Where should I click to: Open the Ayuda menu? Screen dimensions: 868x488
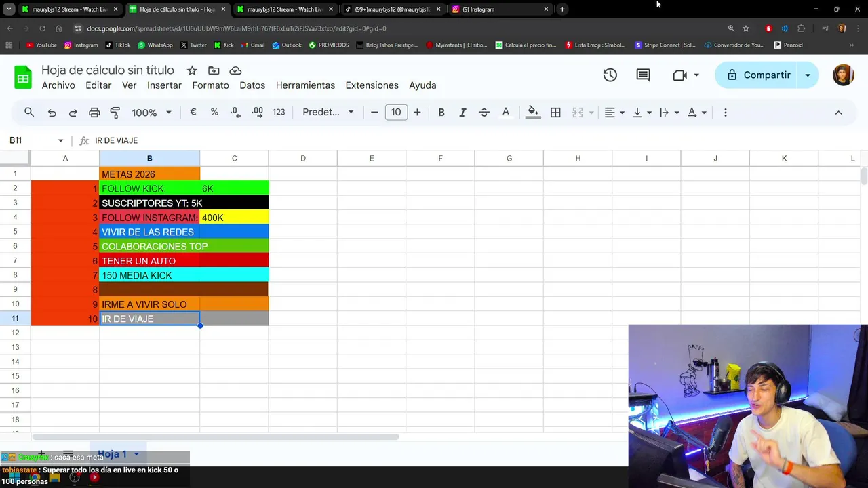point(422,85)
